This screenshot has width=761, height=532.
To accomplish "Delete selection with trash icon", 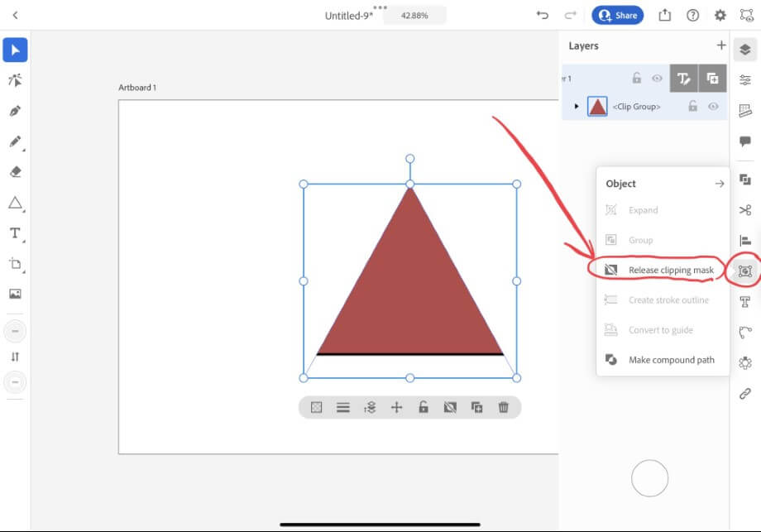I will (x=503, y=407).
